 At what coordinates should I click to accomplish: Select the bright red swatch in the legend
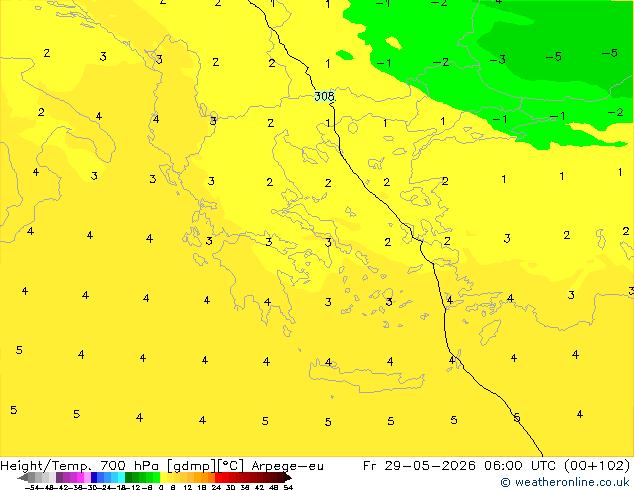pos(218,477)
